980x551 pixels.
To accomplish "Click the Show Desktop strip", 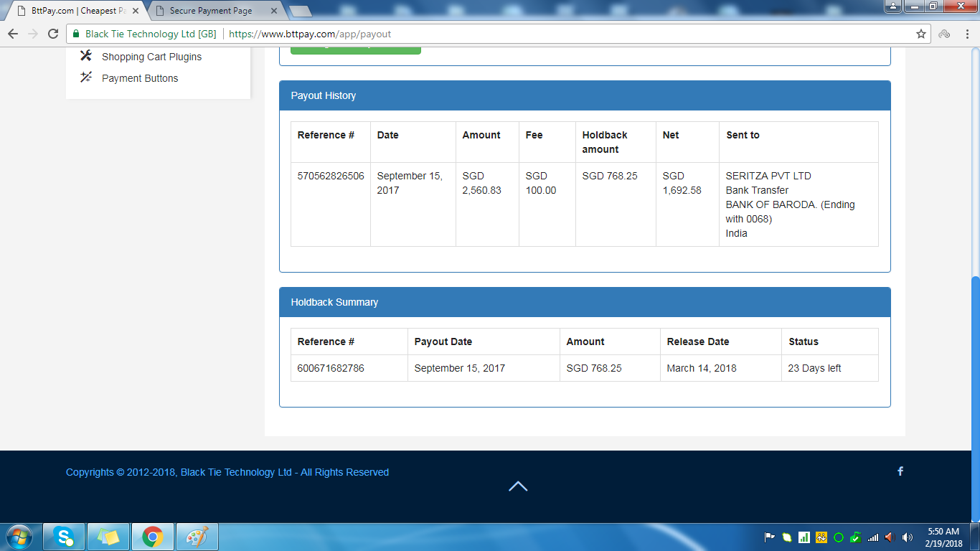I will point(975,537).
